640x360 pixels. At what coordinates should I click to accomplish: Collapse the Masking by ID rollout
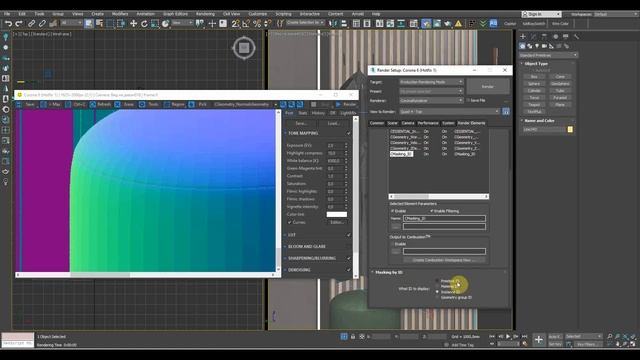pyautogui.click(x=389, y=272)
